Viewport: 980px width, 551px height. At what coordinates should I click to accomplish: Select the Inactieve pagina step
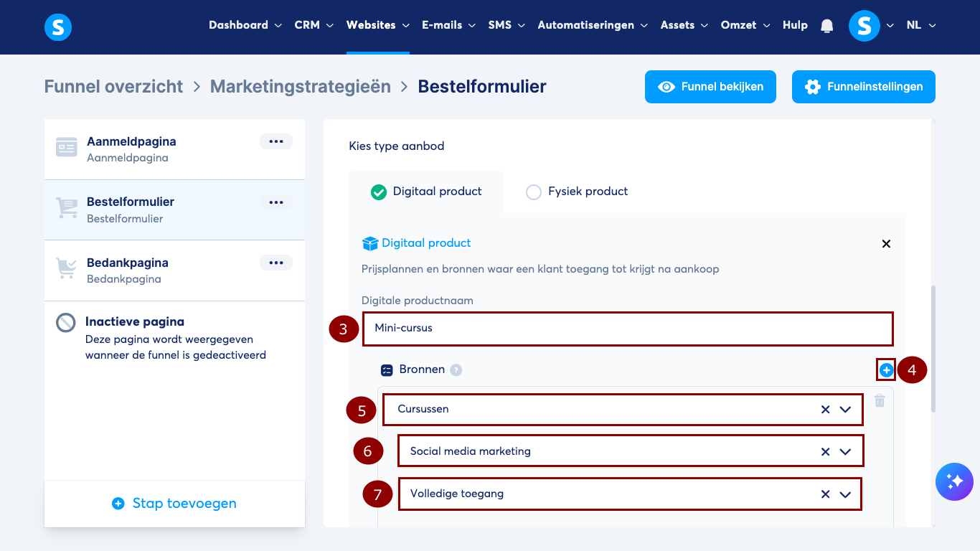pos(174,337)
